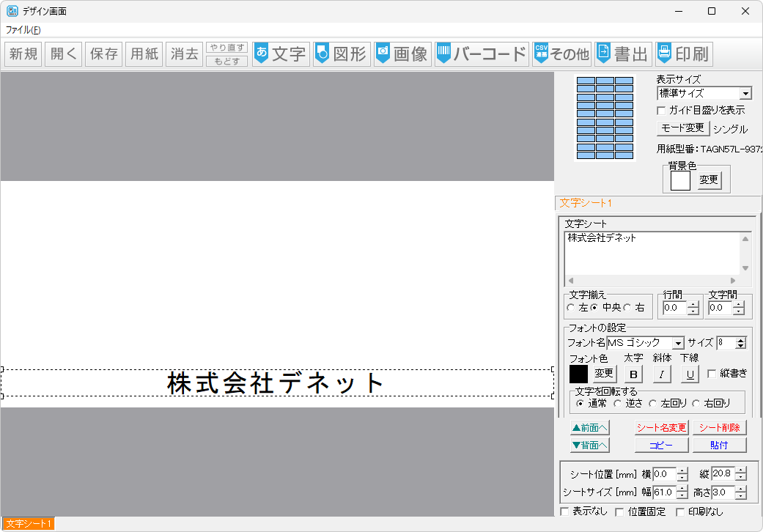Click the もどす undo button

click(x=227, y=61)
